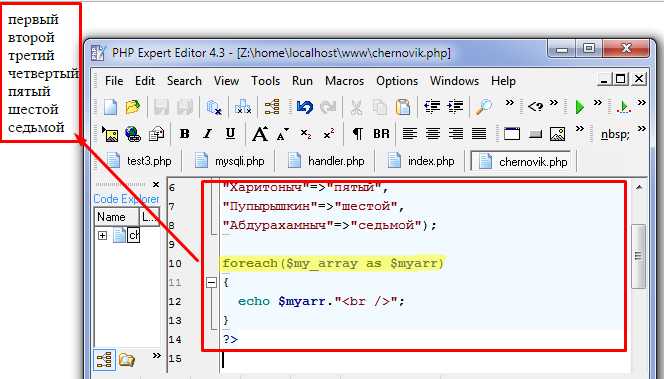Screen dimensions: 664x379
Task: Expand Code Explorer bottom overflow chevron
Action: tap(157, 355)
